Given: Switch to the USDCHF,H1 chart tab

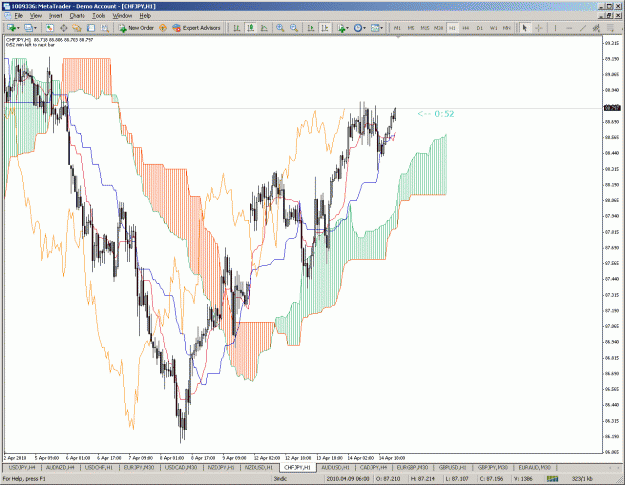Looking at the screenshot, I should click(x=99, y=467).
